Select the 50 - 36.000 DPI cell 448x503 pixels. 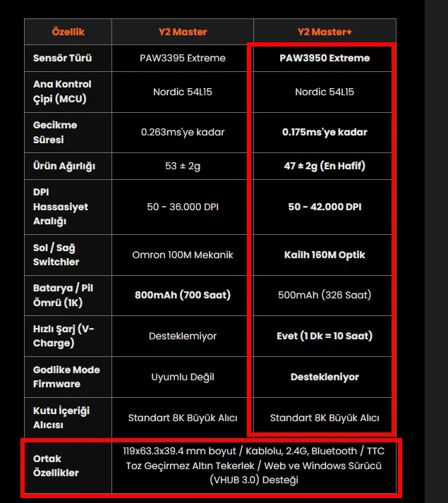(x=183, y=207)
